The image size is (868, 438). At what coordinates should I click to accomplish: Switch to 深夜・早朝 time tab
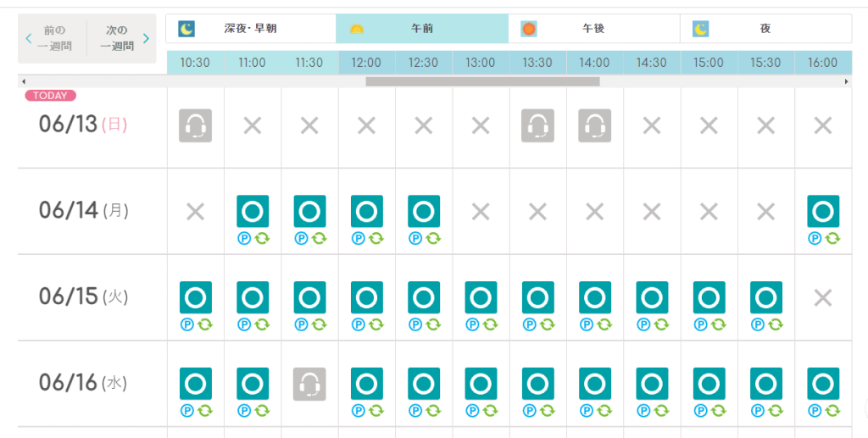(251, 29)
